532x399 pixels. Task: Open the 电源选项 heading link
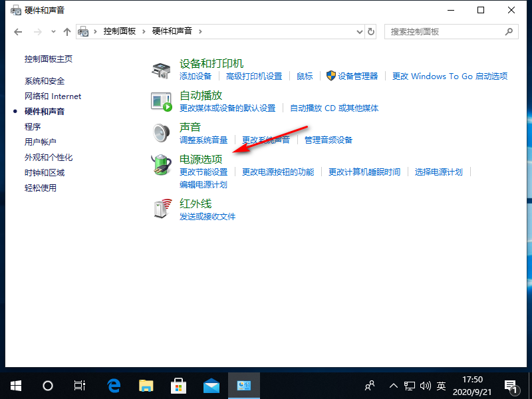[201, 160]
